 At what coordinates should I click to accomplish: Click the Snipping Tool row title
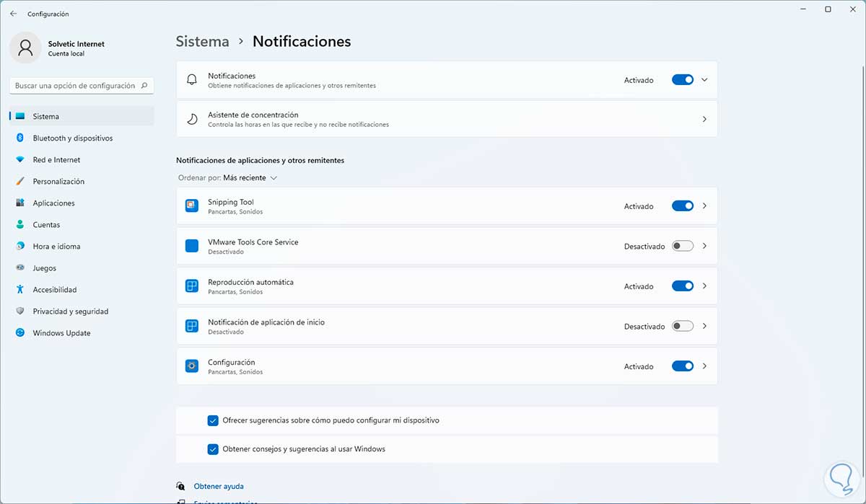231,202
